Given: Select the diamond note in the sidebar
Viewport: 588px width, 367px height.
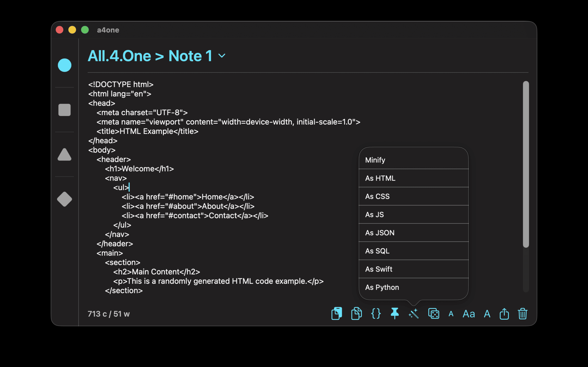Looking at the screenshot, I should pos(64,199).
